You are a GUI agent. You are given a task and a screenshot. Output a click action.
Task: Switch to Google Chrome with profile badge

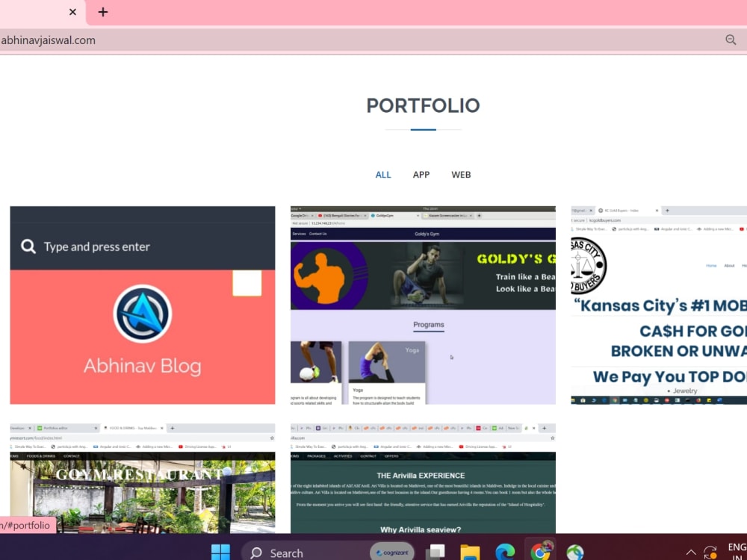(x=540, y=552)
